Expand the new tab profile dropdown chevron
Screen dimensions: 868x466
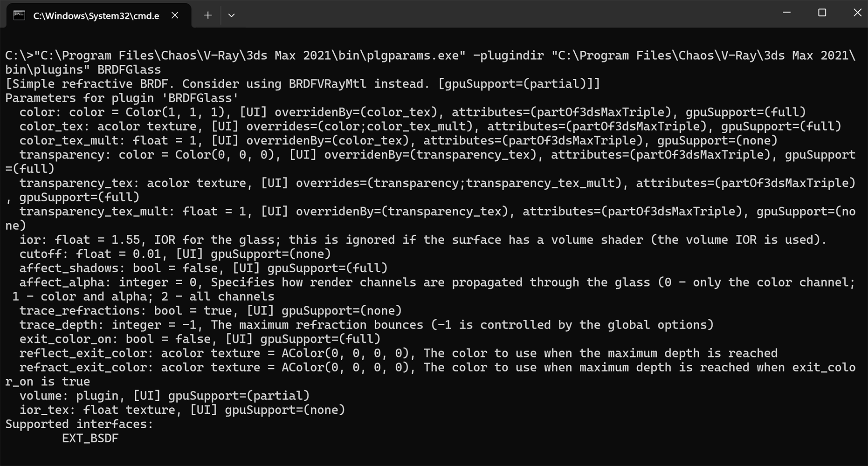[231, 15]
